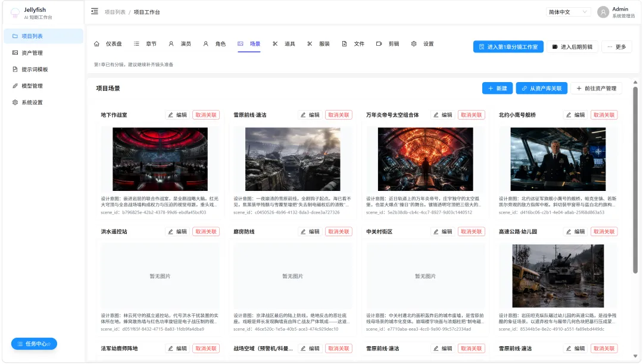The image size is (643, 364).
Task: Open 资产管理 in the sidebar
Action: (x=43, y=53)
